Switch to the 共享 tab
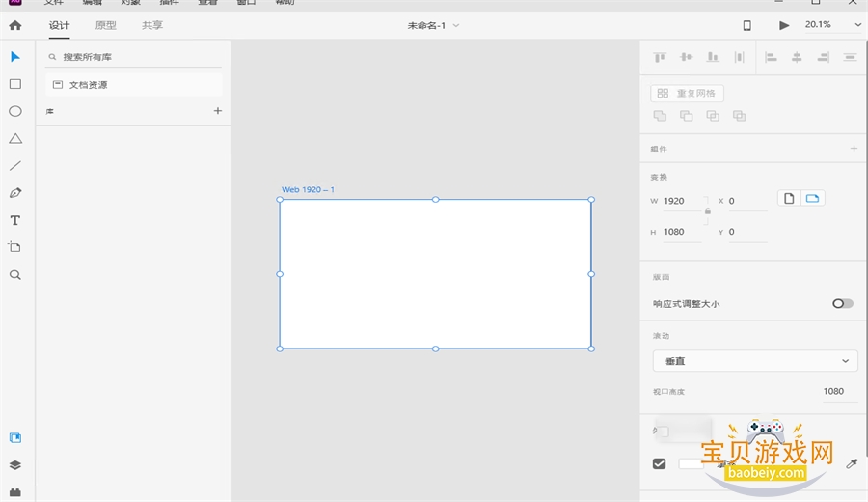The image size is (868, 502). coord(152,25)
